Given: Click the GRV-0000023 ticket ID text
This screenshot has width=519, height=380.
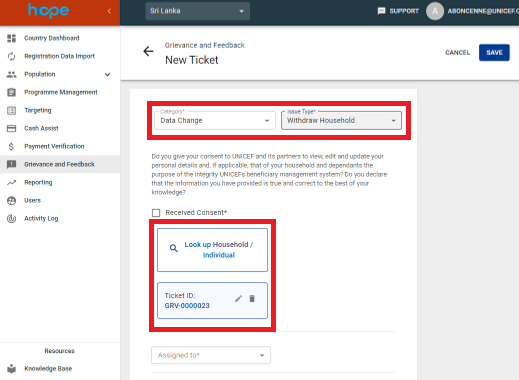Looking at the screenshot, I should 187,306.
